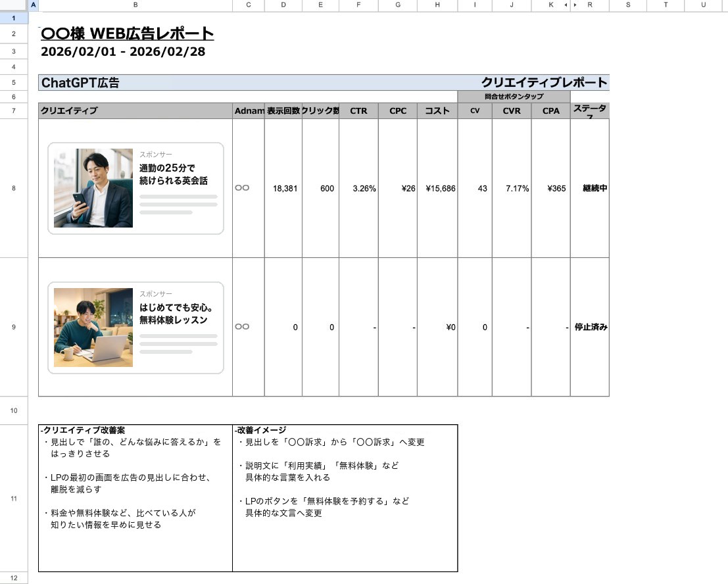
Task: Select column S header
Action: click(628, 5)
